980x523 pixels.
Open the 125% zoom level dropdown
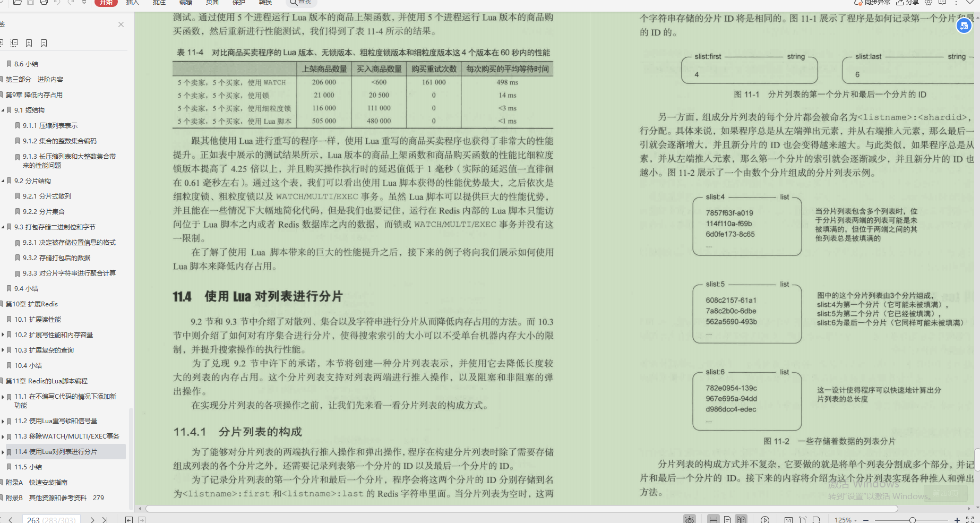[x=845, y=520]
